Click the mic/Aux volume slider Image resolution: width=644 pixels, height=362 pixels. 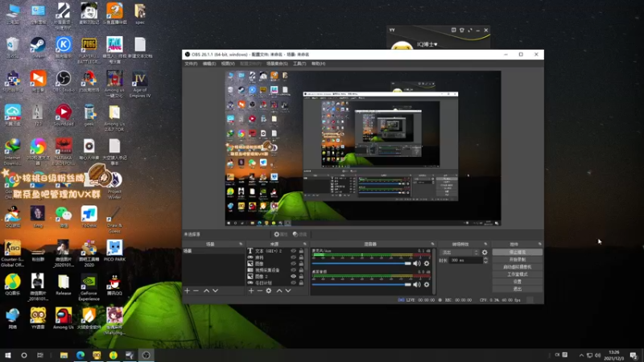361,264
